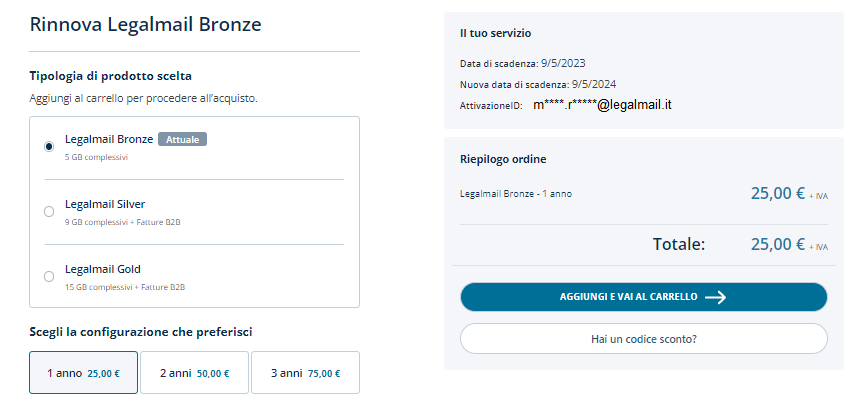Click the Rinnova Legalmail Bronze heading
862x410 pixels.
click(x=146, y=24)
